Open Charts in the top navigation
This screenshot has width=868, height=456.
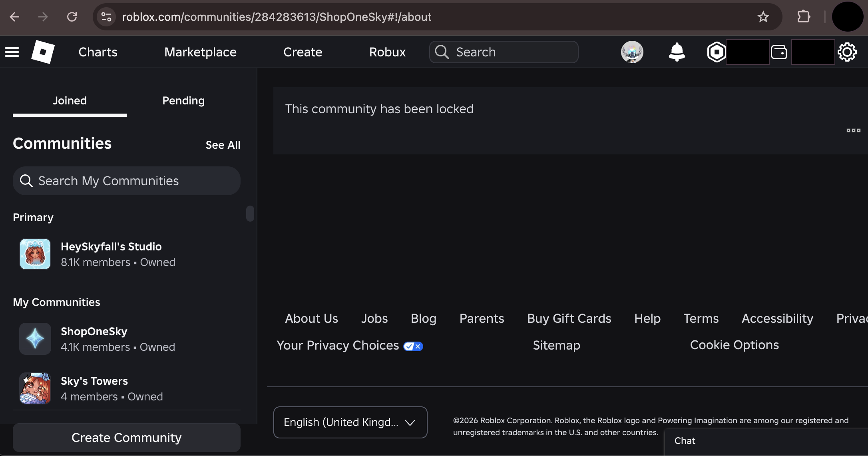pos(98,52)
